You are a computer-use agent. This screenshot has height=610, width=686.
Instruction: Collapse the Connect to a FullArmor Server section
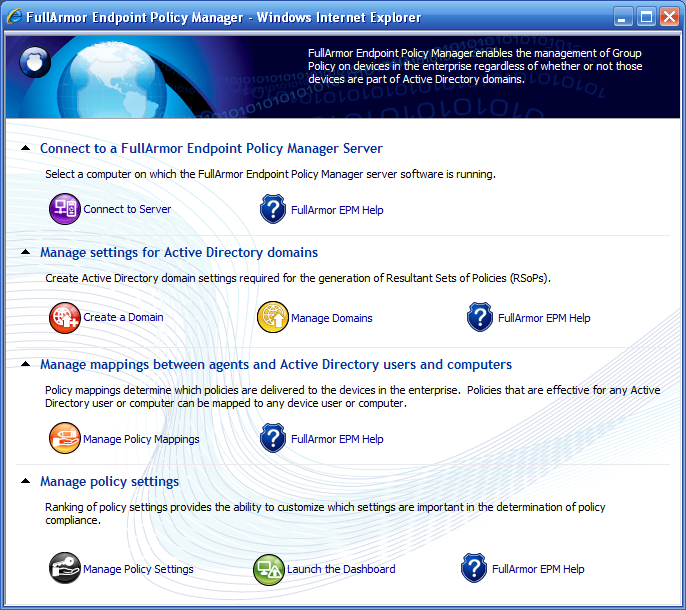coord(26,148)
